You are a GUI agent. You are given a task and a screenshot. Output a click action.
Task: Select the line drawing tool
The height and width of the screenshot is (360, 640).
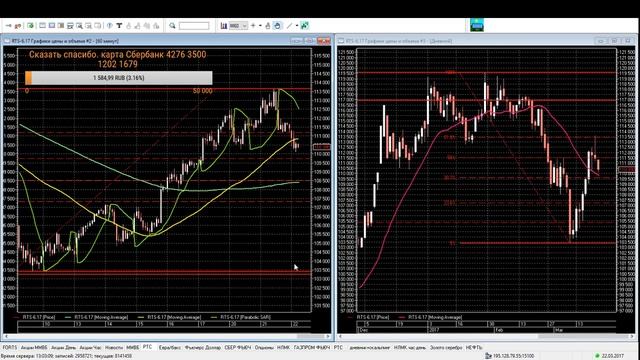click(x=289, y=26)
